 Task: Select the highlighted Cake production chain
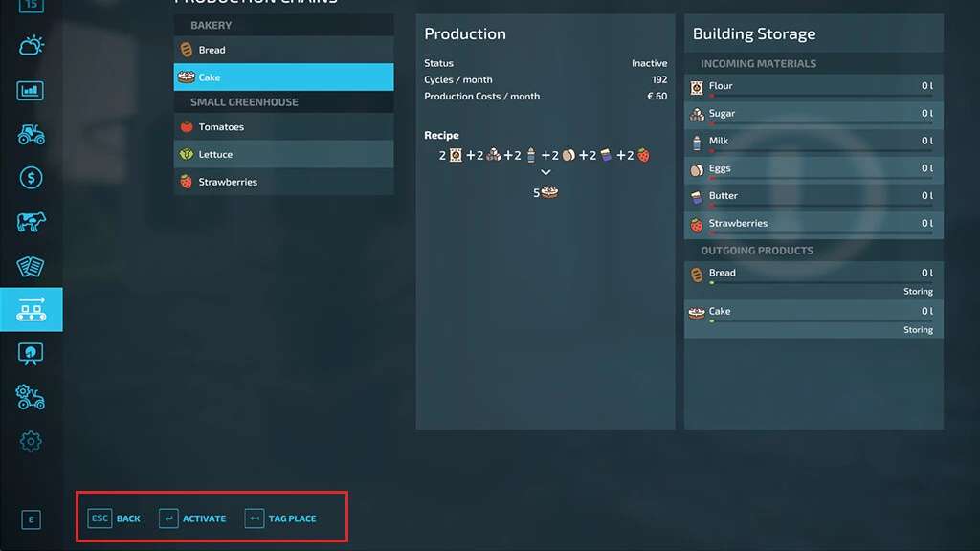coord(283,77)
